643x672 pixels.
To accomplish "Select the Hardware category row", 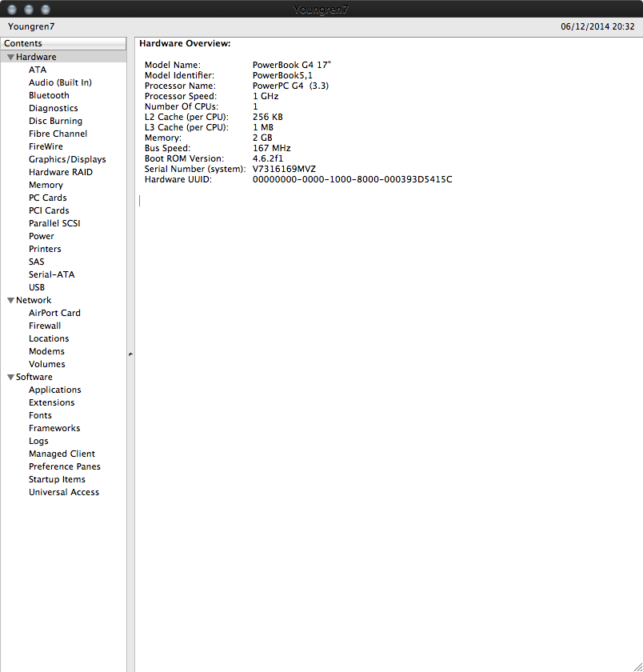I will 63,57.
